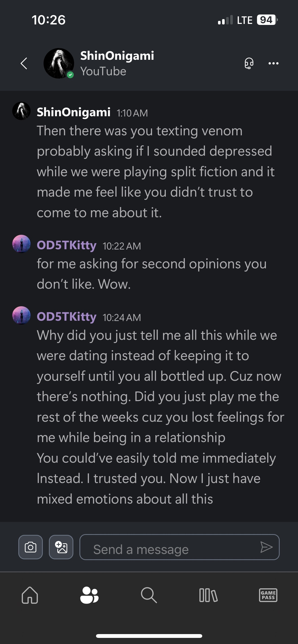Viewport: 298px width, 644px height.
Task: Start a party chat with headset icon
Action: 249,63
